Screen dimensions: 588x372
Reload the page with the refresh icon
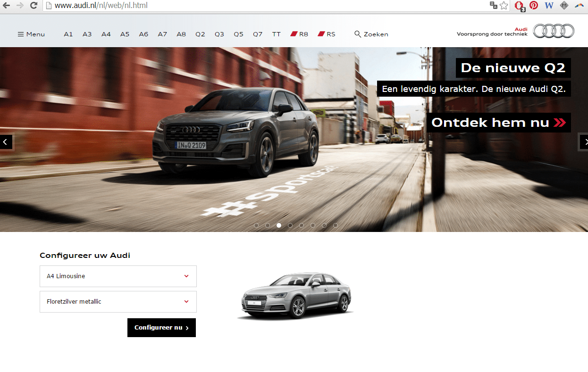(34, 6)
